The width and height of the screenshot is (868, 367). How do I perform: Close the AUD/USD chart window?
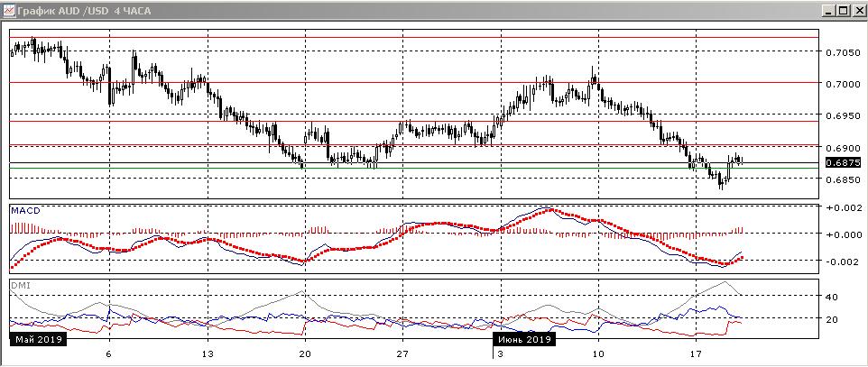[x=858, y=10]
